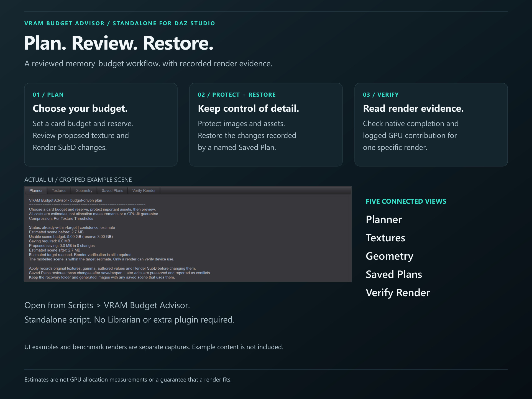Click 'Verify Render' in the connected views list
Image resolution: width=532 pixels, height=399 pixels.
(x=398, y=293)
